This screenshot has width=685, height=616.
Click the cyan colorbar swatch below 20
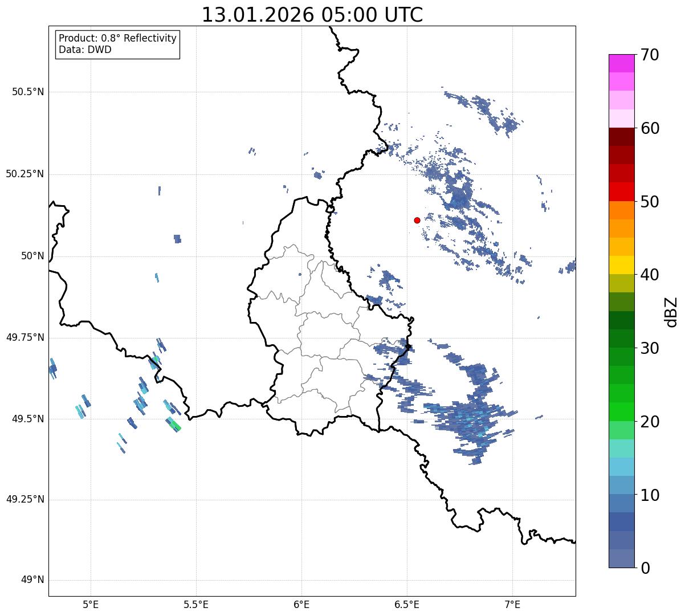coord(621,448)
